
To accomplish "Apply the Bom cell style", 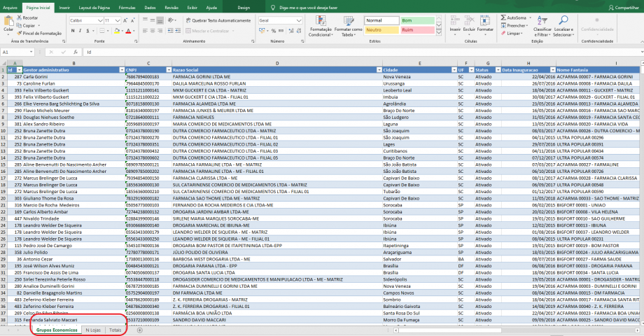I will click(x=416, y=20).
